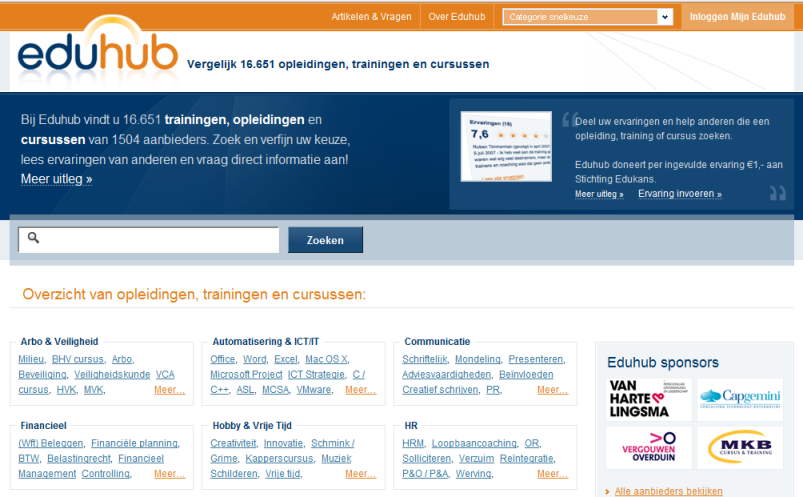Click the Word link
The image size is (803, 497).
pos(255,359)
